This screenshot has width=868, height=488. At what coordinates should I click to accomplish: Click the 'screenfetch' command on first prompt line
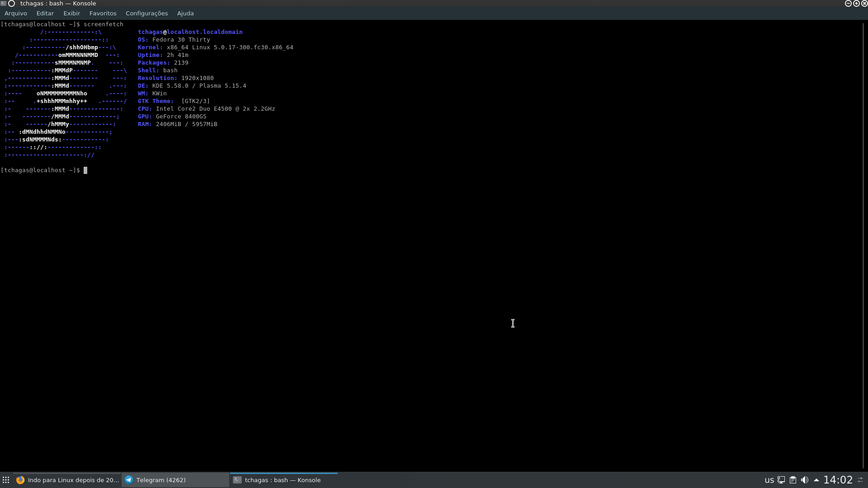tap(104, 24)
